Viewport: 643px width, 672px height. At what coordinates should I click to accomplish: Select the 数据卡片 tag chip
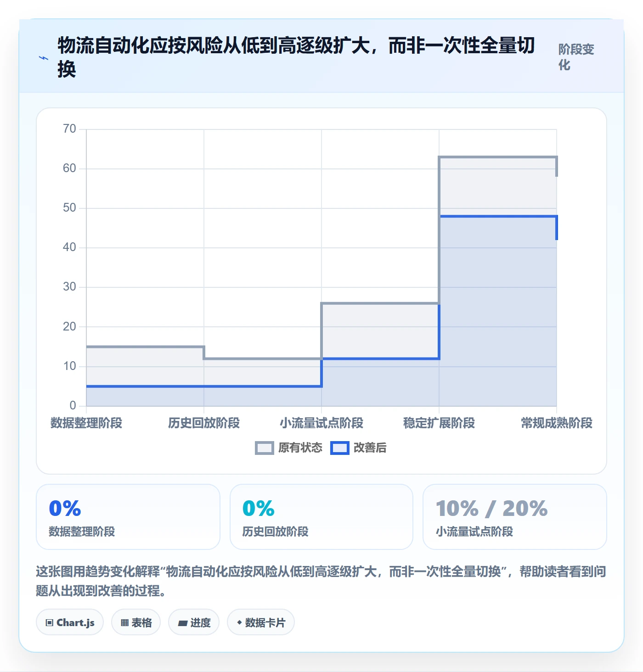point(261,622)
